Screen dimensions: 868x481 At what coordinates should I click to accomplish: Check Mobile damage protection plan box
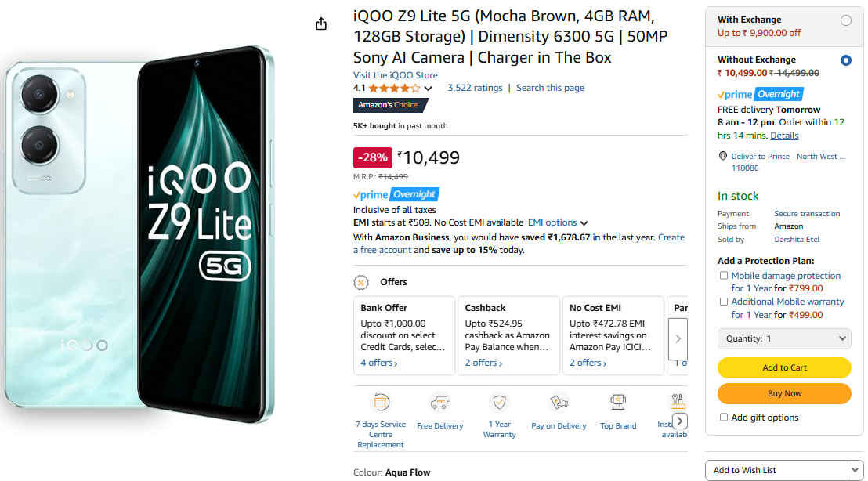click(x=724, y=276)
